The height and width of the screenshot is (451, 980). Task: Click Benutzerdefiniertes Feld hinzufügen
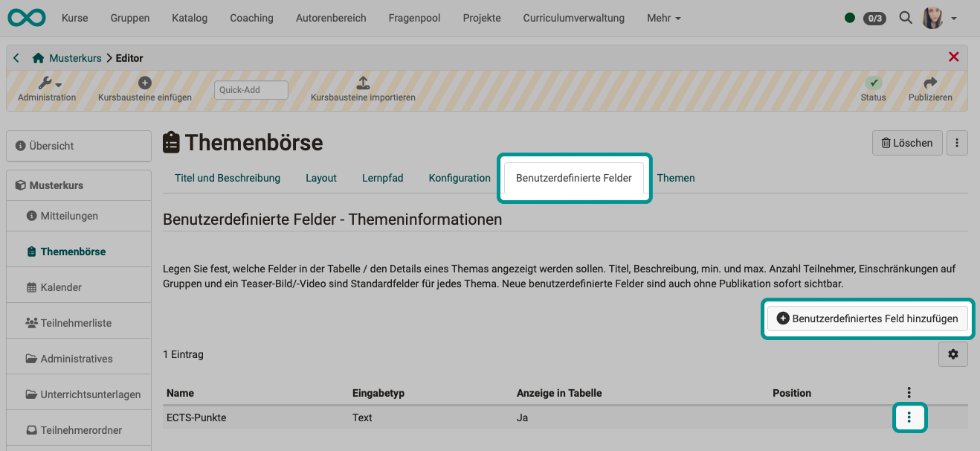[x=867, y=318]
